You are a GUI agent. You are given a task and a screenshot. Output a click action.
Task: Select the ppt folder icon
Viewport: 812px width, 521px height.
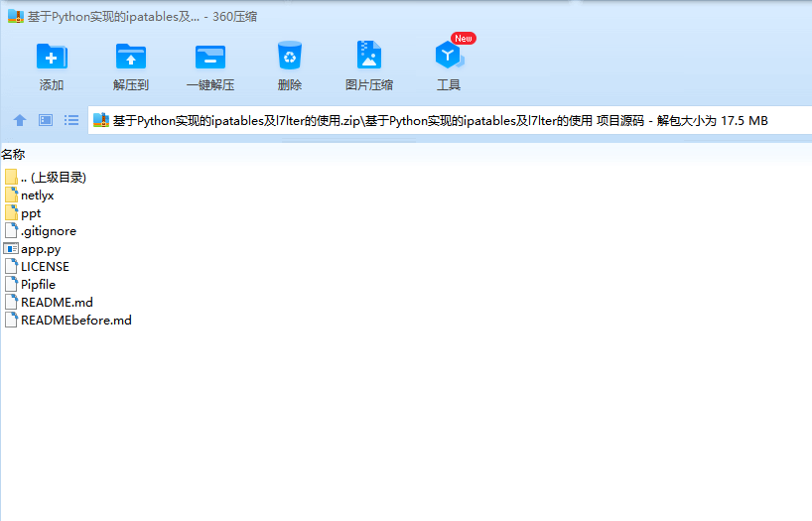[x=11, y=212]
